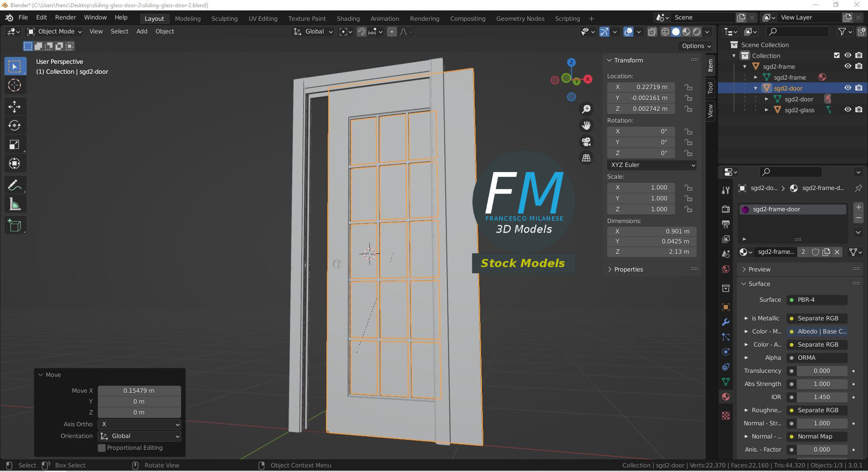Uncheck Collection exclude checkbox in outliner
The height and width of the screenshot is (472, 868).
[x=837, y=55]
